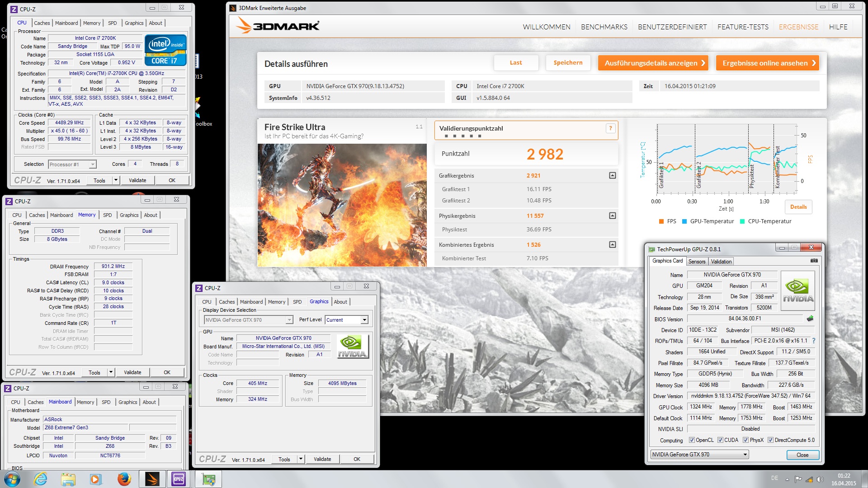Click the GPU-Z title bar icon
The width and height of the screenshot is (868, 488).
click(651, 249)
